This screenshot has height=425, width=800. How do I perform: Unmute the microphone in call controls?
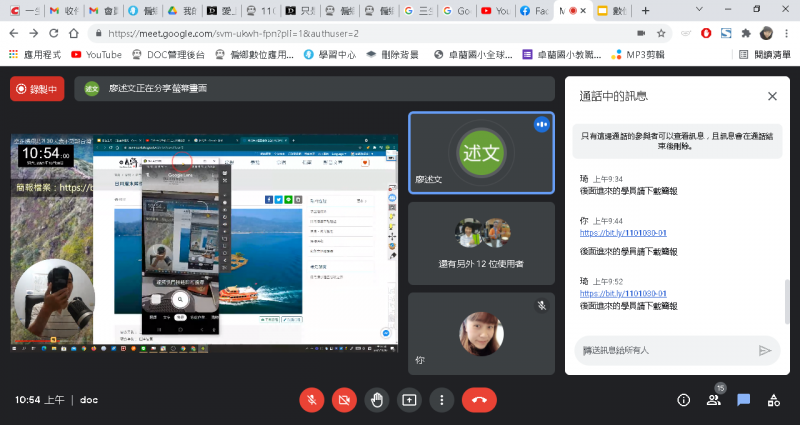(312, 400)
